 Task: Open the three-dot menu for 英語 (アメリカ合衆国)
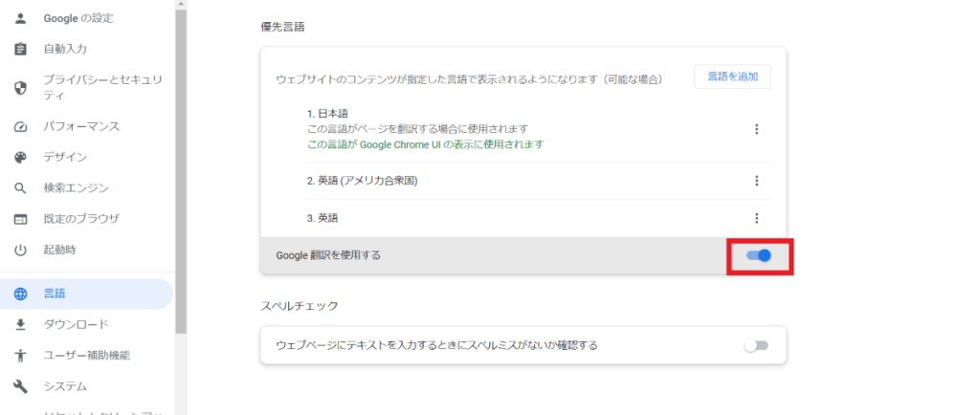[756, 181]
